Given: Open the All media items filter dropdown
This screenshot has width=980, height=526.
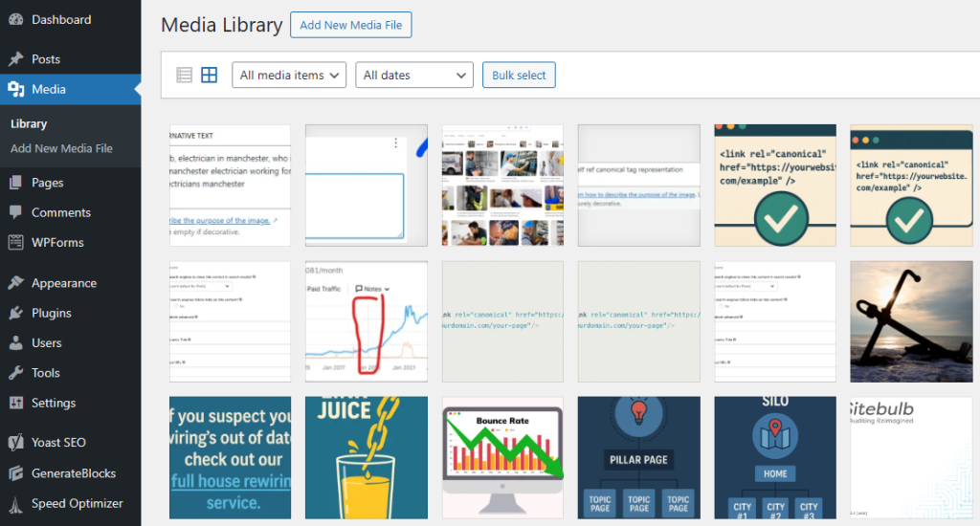Looking at the screenshot, I should [289, 75].
